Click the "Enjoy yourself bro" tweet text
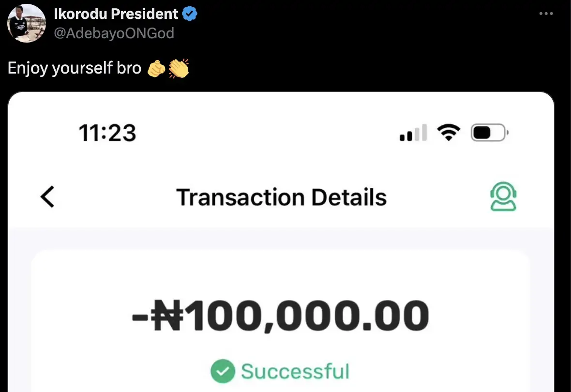Image resolution: width=571 pixels, height=392 pixels. tap(75, 68)
